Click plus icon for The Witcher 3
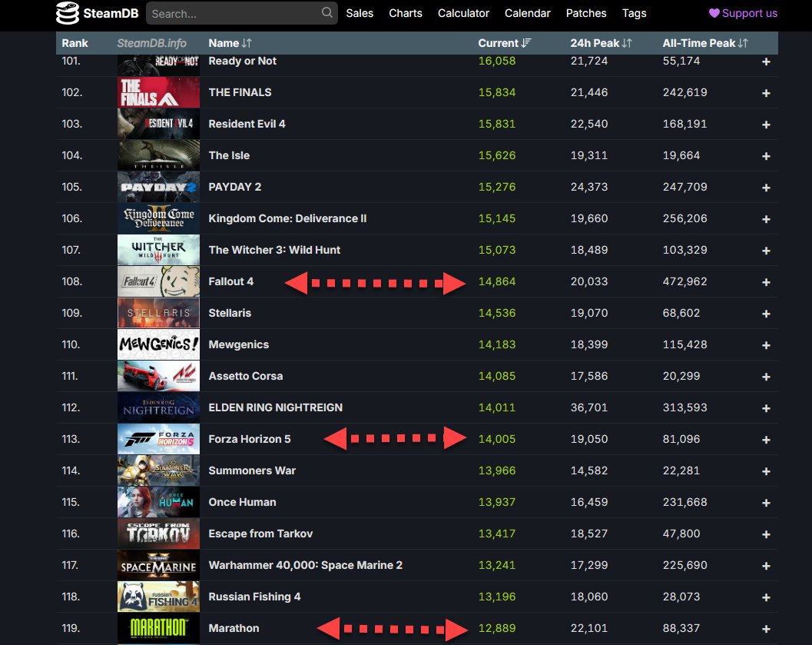812x645 pixels. 766,251
